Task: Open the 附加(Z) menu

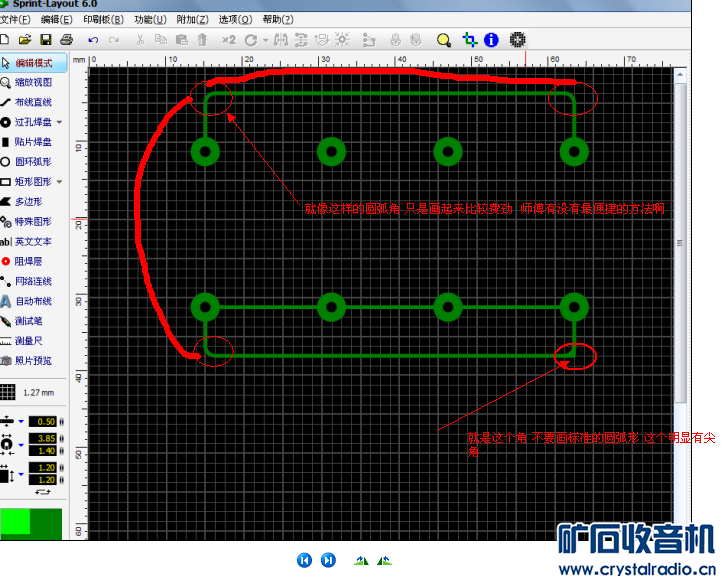Action: [193, 20]
